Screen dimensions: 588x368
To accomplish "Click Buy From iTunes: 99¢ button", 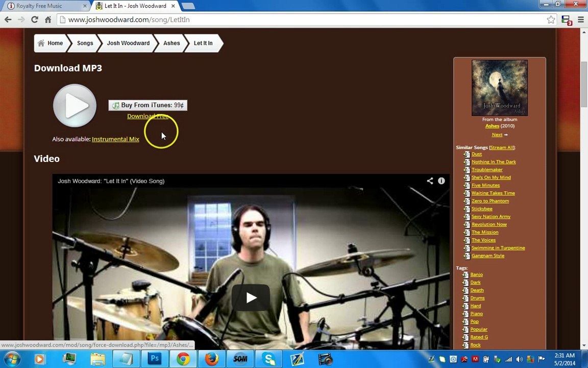I will click(x=148, y=105).
